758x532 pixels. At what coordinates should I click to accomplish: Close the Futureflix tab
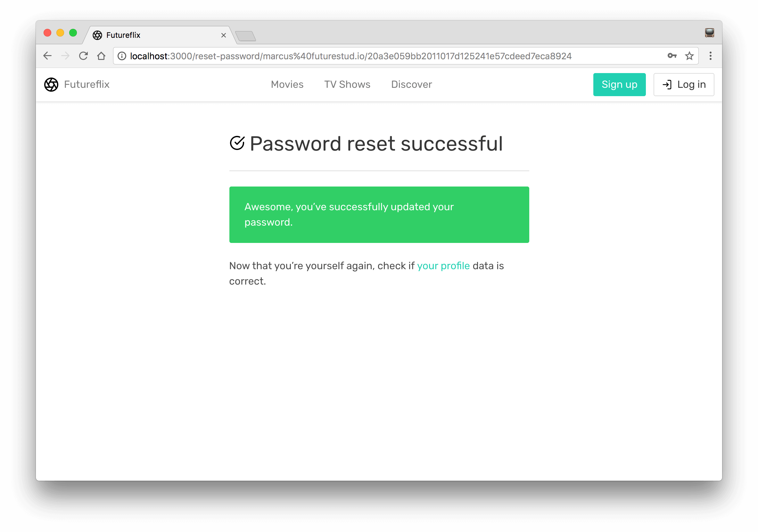coord(224,35)
